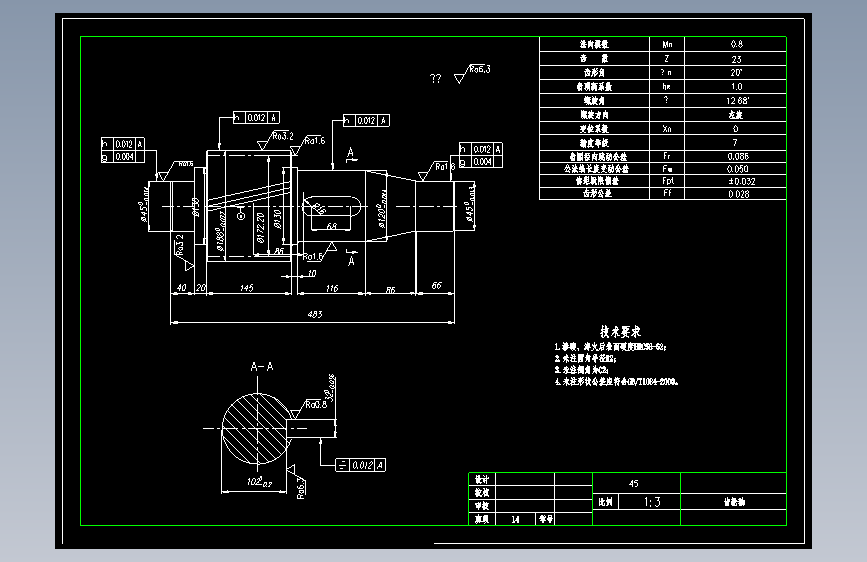867x562 pixels.
Task: Click the keyway length dimension 68
Action: click(x=332, y=226)
